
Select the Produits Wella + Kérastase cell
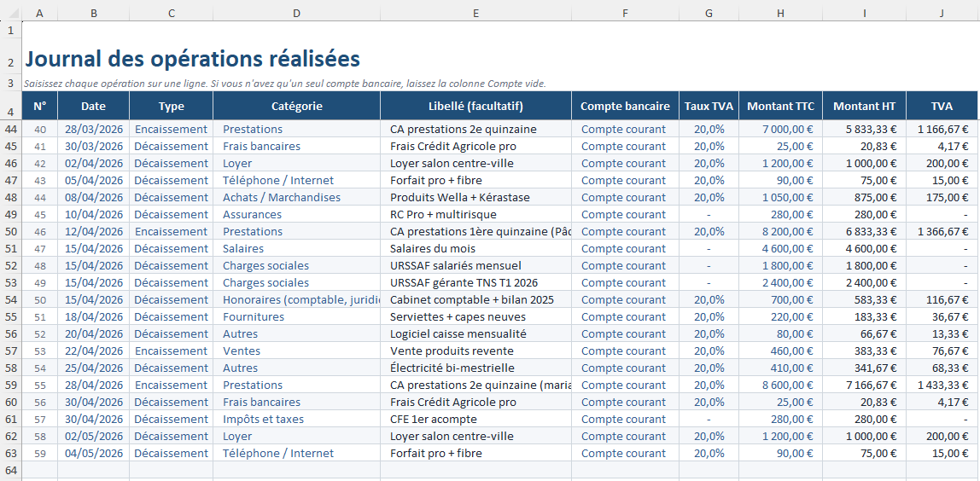tap(475, 197)
